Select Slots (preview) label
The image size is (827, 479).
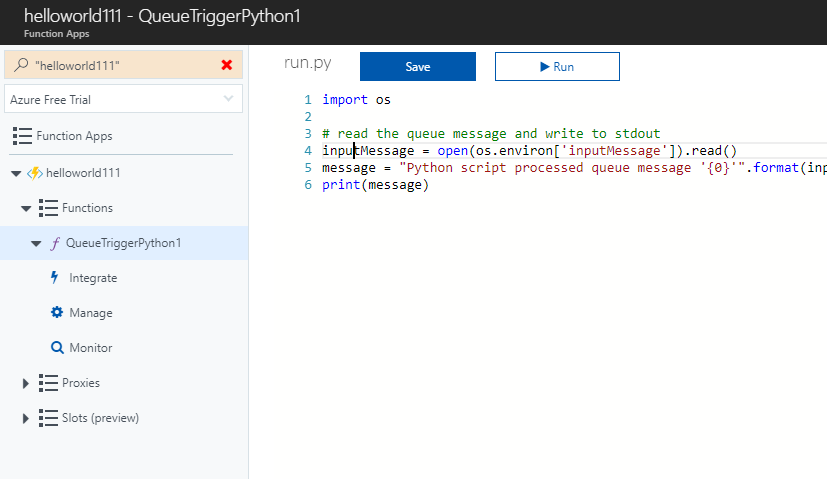point(100,418)
